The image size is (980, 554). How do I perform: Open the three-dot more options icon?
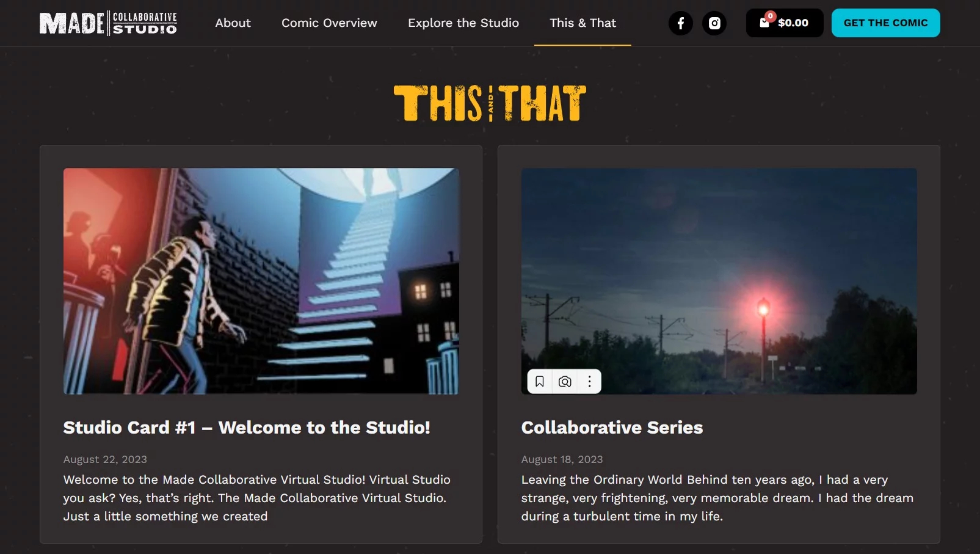click(589, 382)
